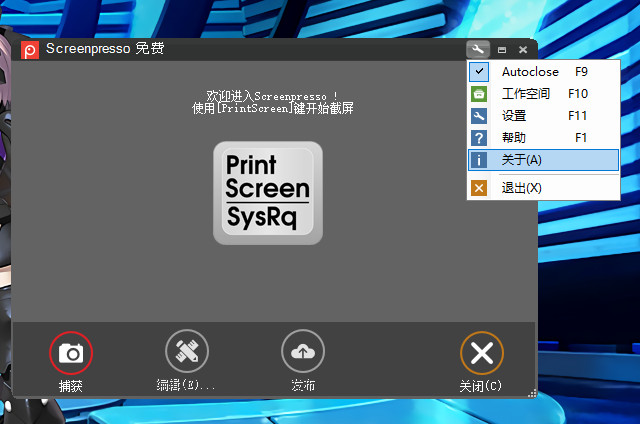Choose 退出(X) to exit the app
Image resolution: width=640 pixels, height=424 pixels.
coord(544,188)
